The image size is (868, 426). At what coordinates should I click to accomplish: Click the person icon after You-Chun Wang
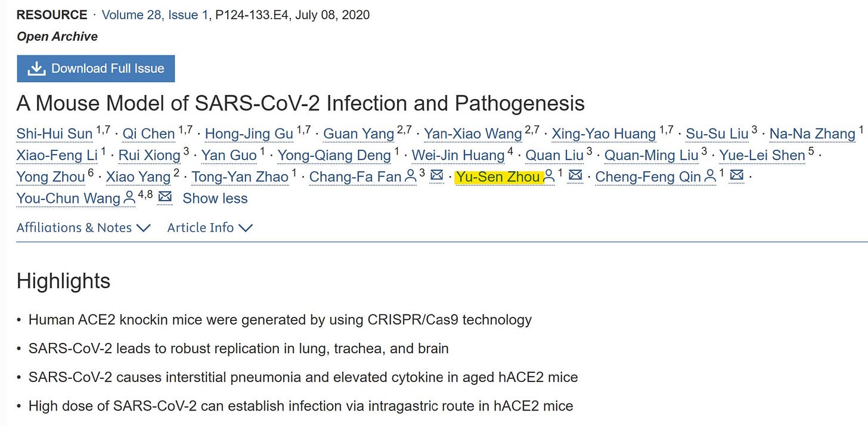click(129, 198)
